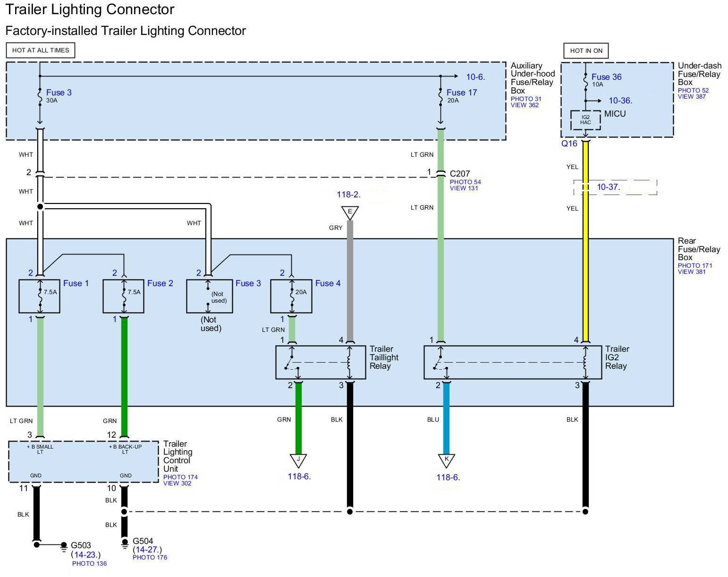Open the 14-27. ground reference link
Screen dimensions: 728x577
click(x=147, y=550)
